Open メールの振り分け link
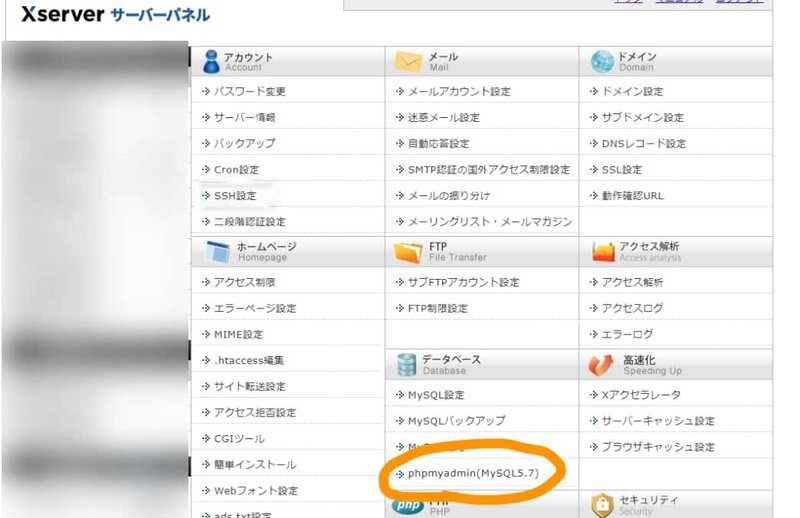 coord(449,195)
